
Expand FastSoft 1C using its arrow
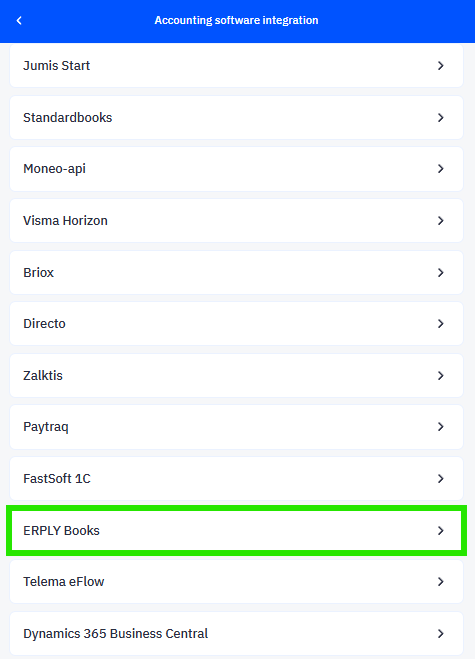(x=441, y=479)
